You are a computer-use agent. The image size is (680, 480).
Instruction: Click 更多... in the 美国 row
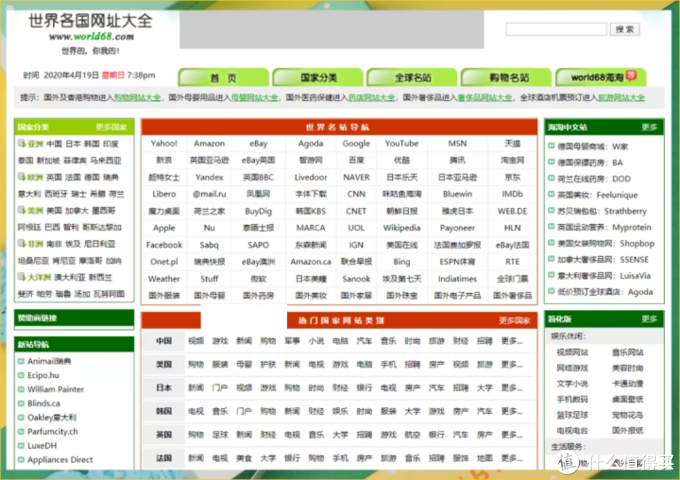(512, 365)
